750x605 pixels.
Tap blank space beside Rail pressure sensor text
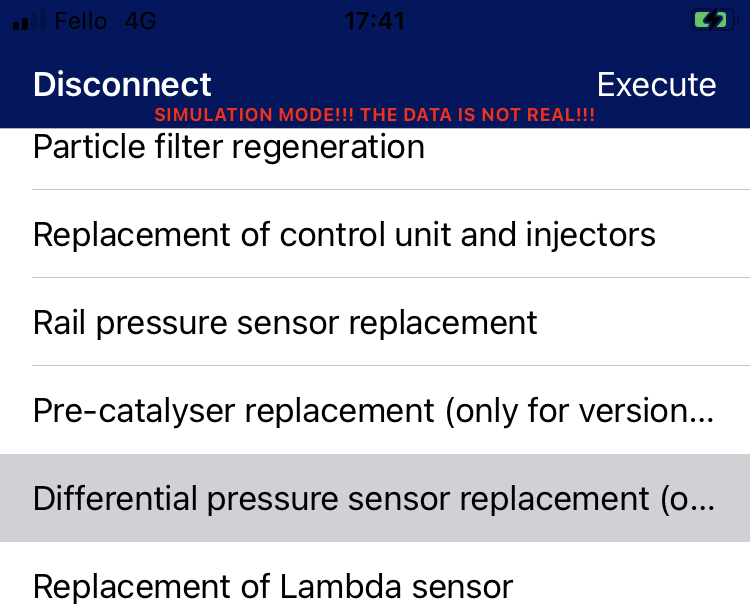643,322
